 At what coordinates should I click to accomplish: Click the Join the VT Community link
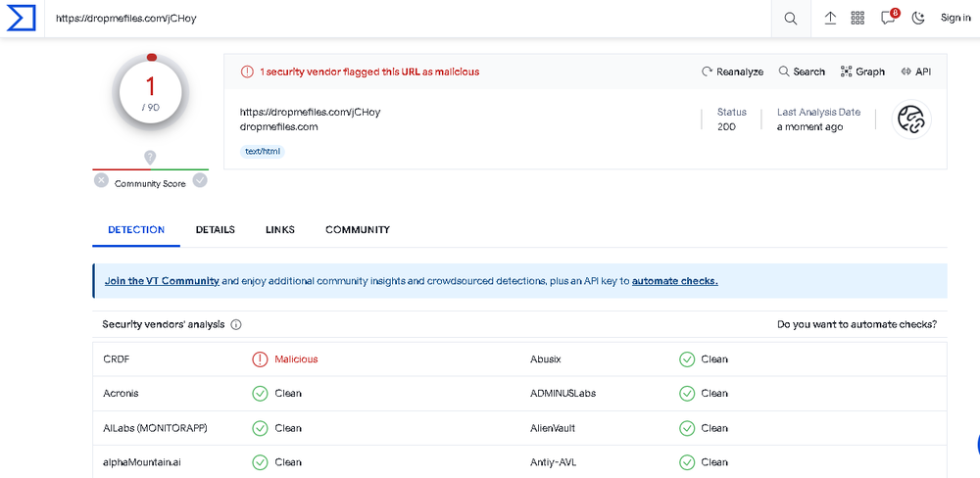(162, 281)
